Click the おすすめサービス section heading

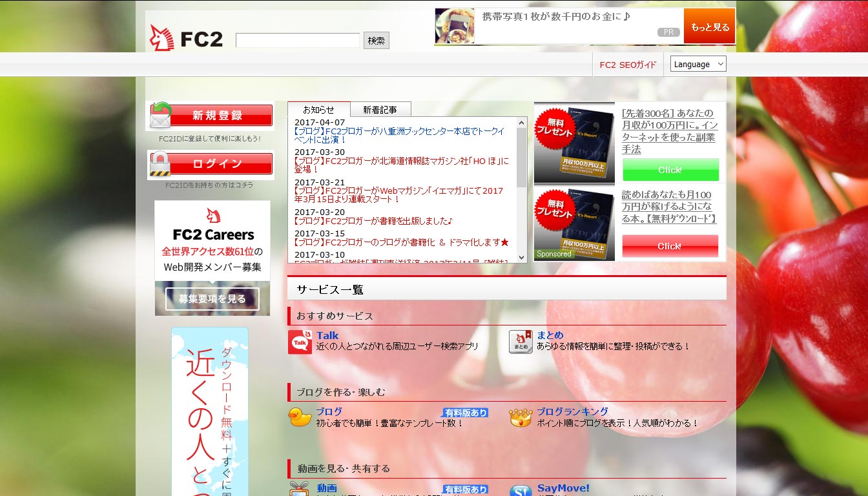[335, 316]
